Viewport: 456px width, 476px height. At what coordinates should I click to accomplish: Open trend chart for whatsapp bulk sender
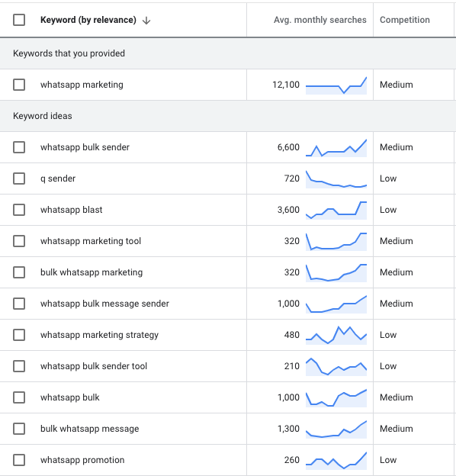click(336, 148)
